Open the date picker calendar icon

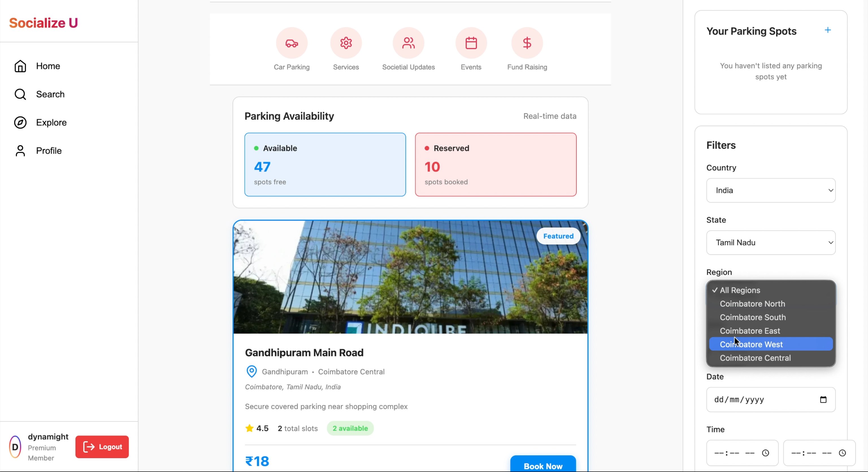tap(823, 400)
